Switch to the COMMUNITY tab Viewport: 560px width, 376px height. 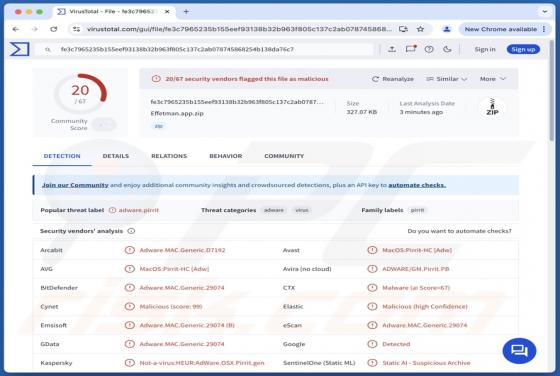click(x=284, y=156)
